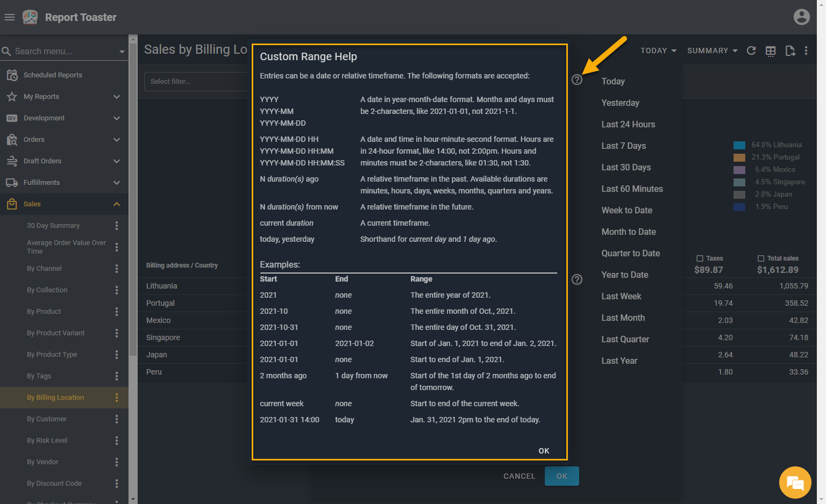
Task: Open the chat support bubble
Action: 795,482
